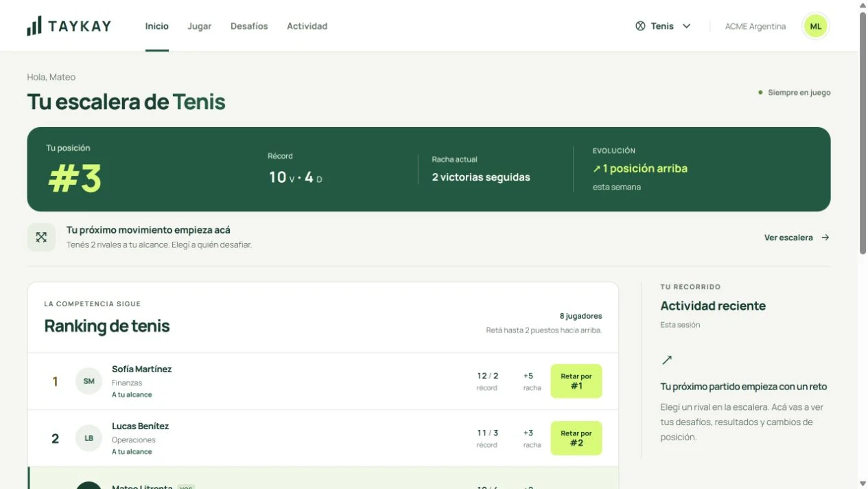868x489 pixels.
Task: Click the crossed-arrows next move icon
Action: tap(41, 238)
